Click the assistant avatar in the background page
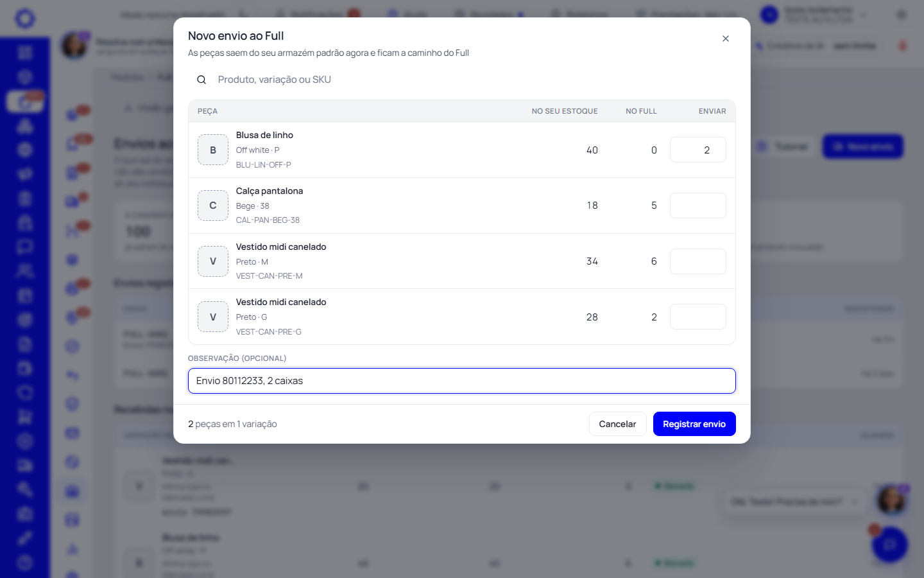This screenshot has width=924, height=578. pyautogui.click(x=891, y=500)
